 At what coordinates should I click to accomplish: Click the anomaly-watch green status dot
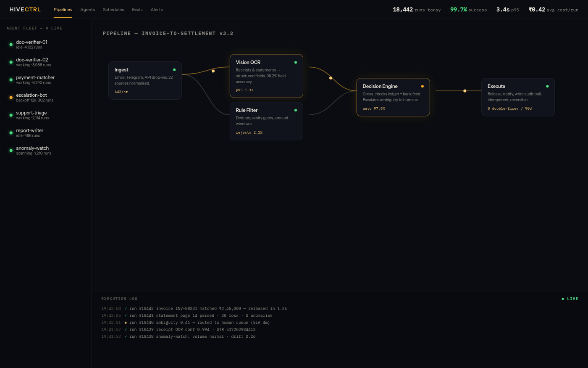tap(11, 151)
